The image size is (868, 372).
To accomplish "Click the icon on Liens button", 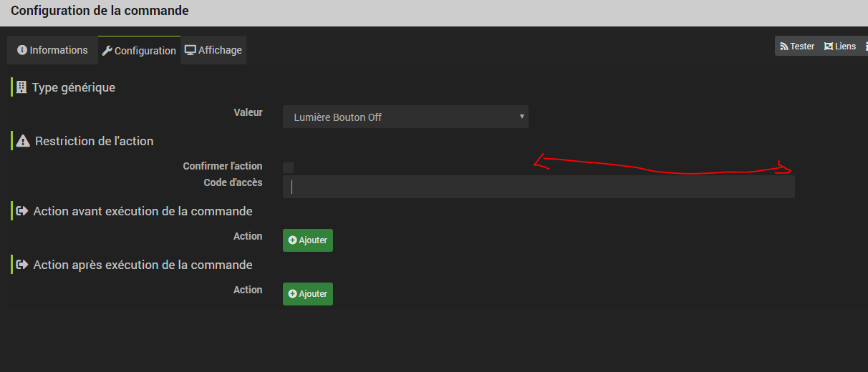I will (x=829, y=46).
